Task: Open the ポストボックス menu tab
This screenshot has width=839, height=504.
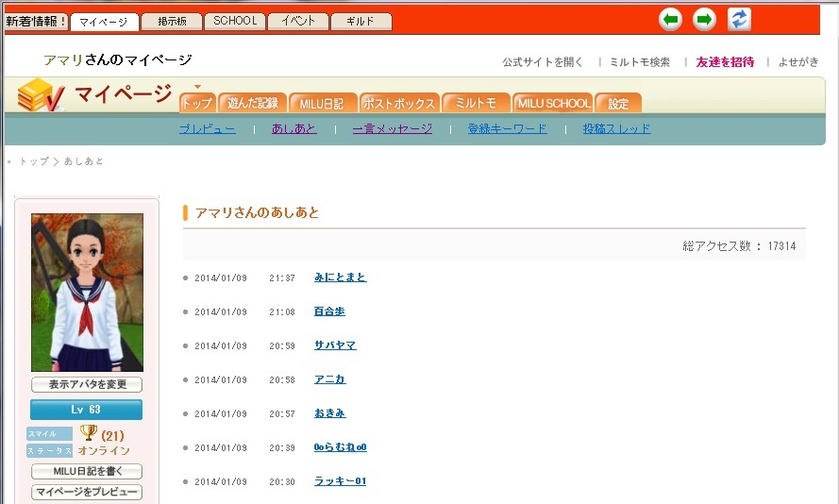Action: pyautogui.click(x=398, y=103)
